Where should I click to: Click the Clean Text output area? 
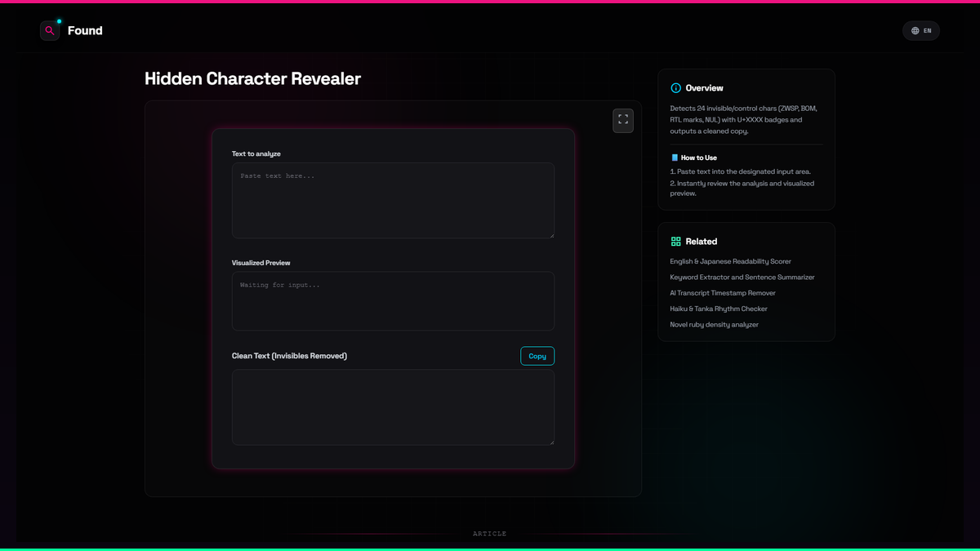(x=393, y=407)
